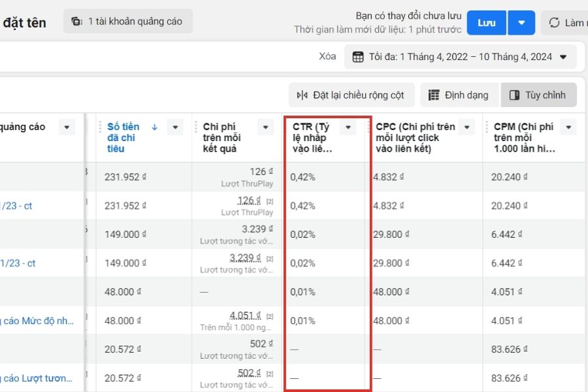
Task: Open dropdown of CPM column header
Action: pyautogui.click(x=568, y=127)
